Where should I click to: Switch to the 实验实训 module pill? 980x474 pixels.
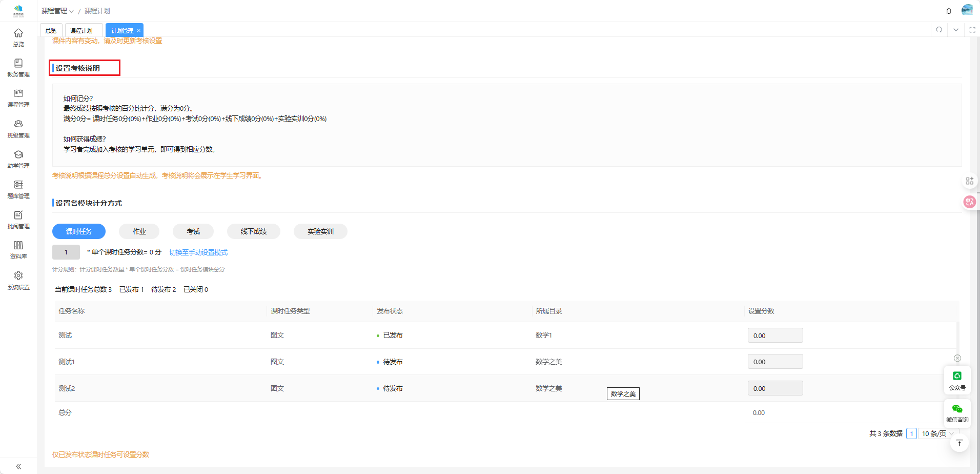click(x=320, y=231)
